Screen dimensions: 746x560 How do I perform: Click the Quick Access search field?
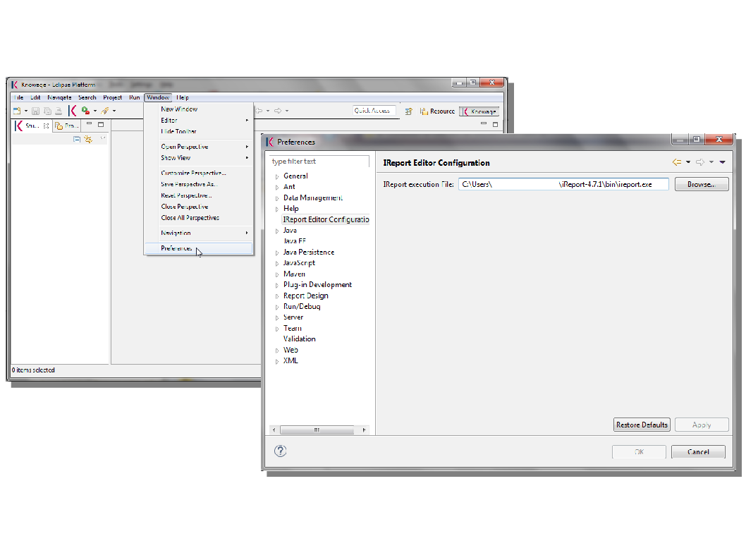tap(374, 111)
